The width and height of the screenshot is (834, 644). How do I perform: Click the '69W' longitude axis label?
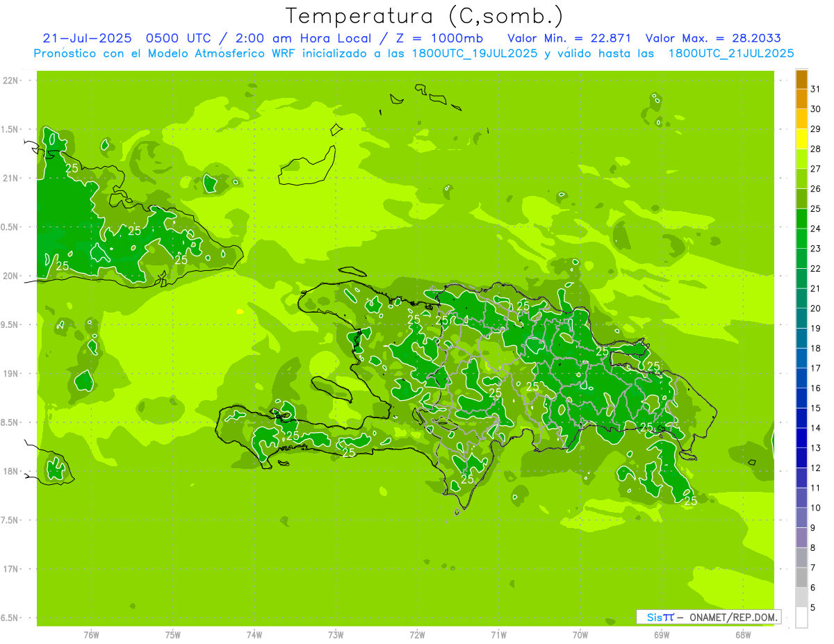(662, 634)
